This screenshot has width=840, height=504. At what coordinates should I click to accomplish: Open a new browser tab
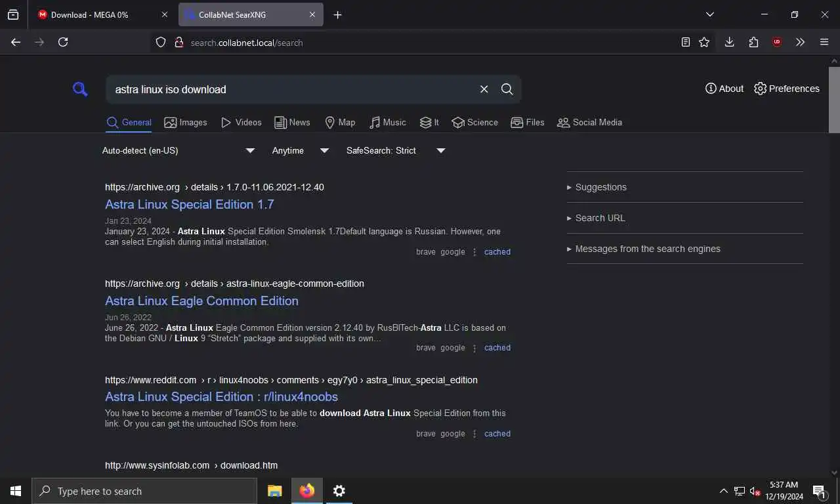click(337, 14)
